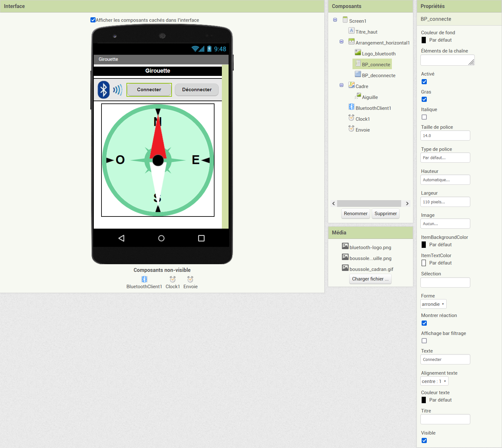This screenshot has height=448, width=502.
Task: Click the Cadre canvas icon
Action: click(x=352, y=85)
